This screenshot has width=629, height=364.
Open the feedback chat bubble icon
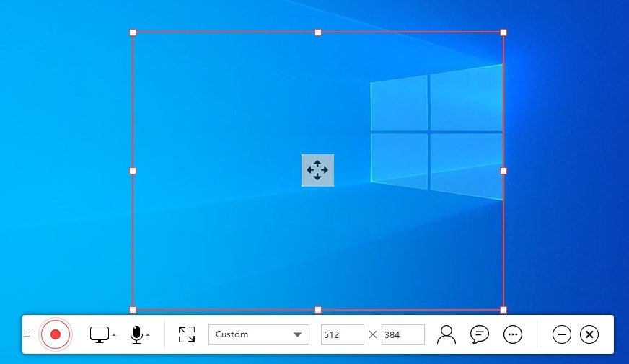[480, 334]
